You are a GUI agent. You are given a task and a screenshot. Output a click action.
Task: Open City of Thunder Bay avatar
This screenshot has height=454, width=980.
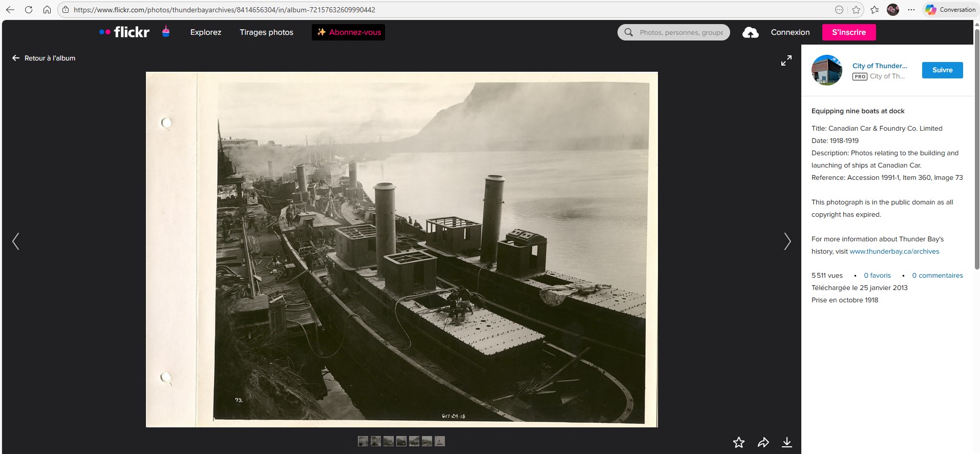827,70
